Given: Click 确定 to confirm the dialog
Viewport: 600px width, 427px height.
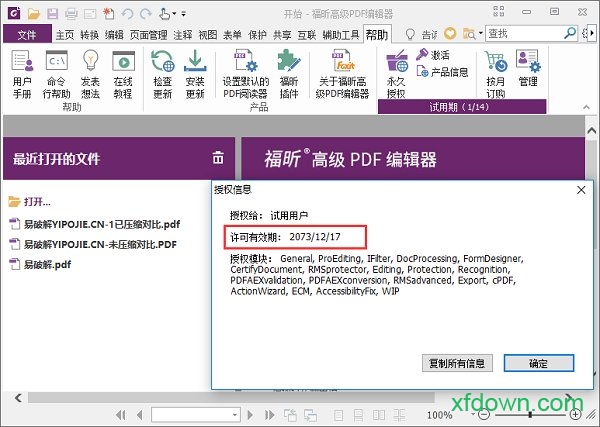Looking at the screenshot, I should (539, 363).
